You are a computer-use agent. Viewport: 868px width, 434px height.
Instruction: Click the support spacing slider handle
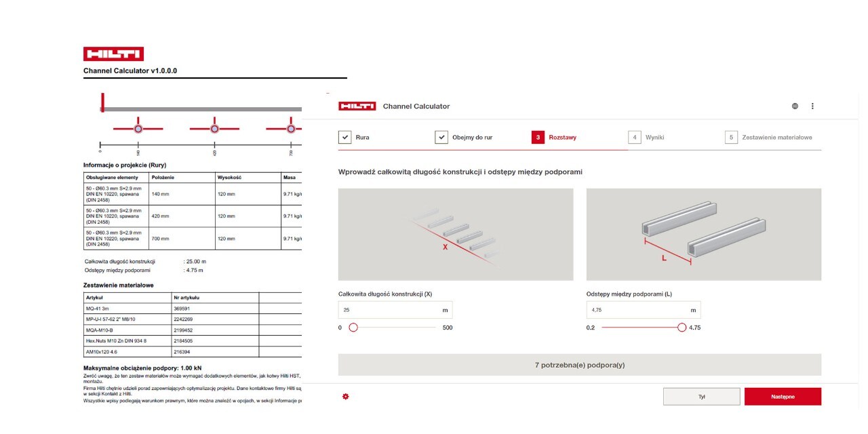coord(682,328)
